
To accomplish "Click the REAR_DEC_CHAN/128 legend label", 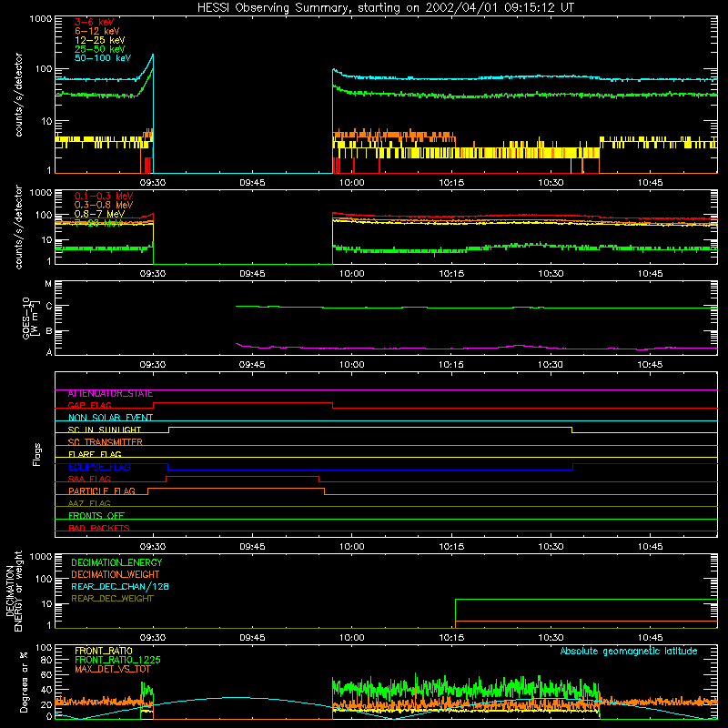I will click(x=120, y=587).
